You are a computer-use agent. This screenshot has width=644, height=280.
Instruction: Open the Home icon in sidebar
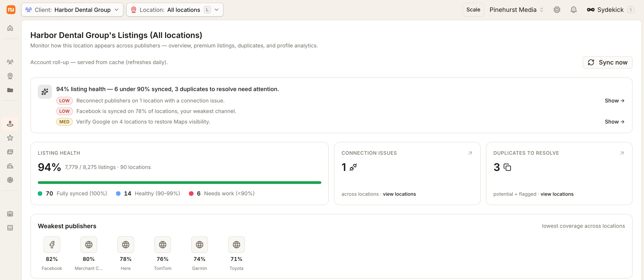click(x=10, y=28)
